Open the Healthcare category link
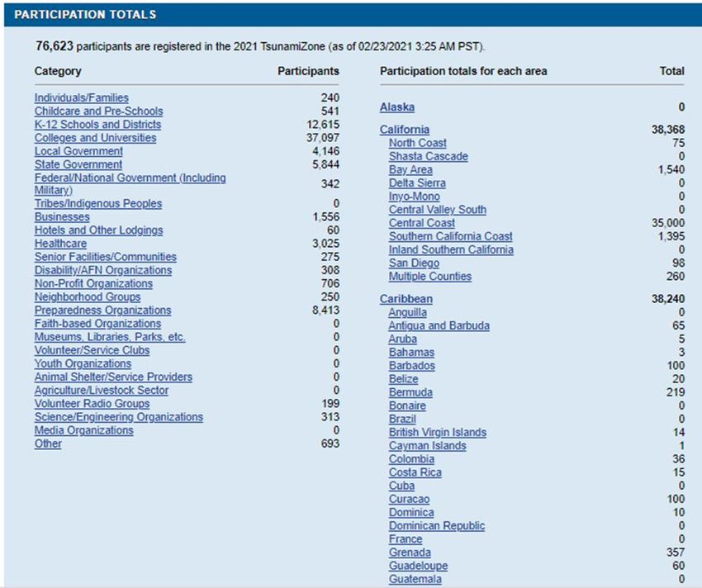702x588 pixels. [60, 244]
